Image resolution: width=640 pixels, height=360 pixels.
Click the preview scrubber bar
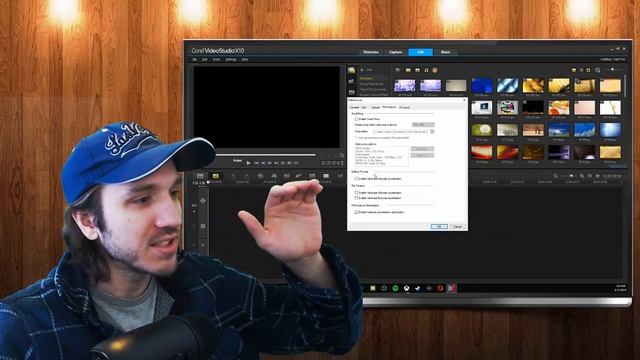[265, 155]
